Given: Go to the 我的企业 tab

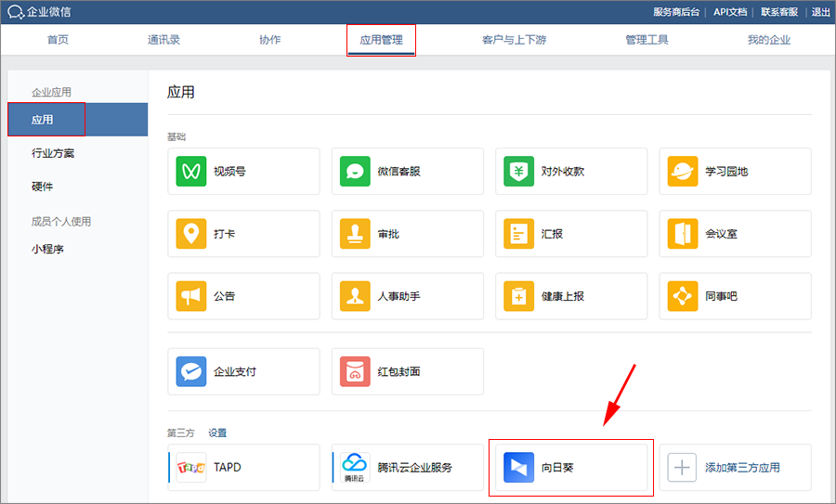Looking at the screenshot, I should click(x=769, y=40).
